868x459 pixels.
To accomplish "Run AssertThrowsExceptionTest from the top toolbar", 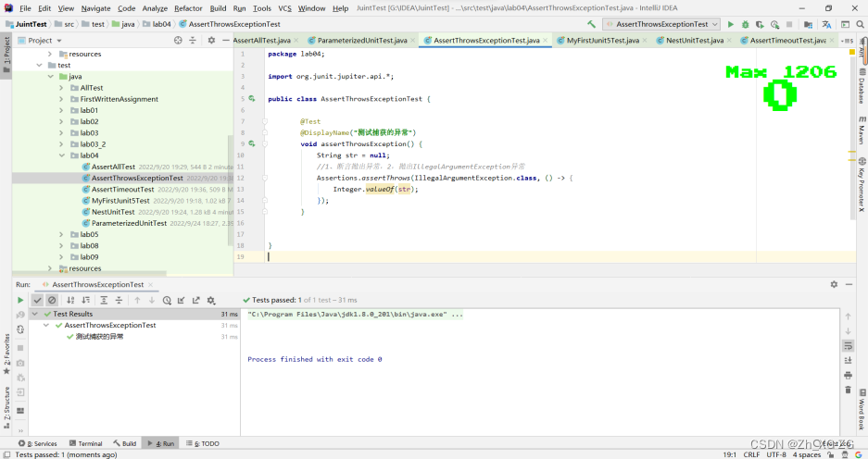I will 731,24.
